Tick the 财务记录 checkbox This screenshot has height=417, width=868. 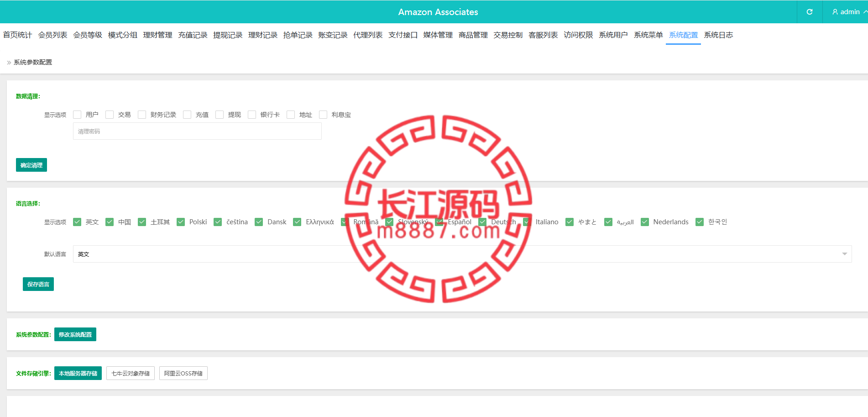(x=142, y=115)
